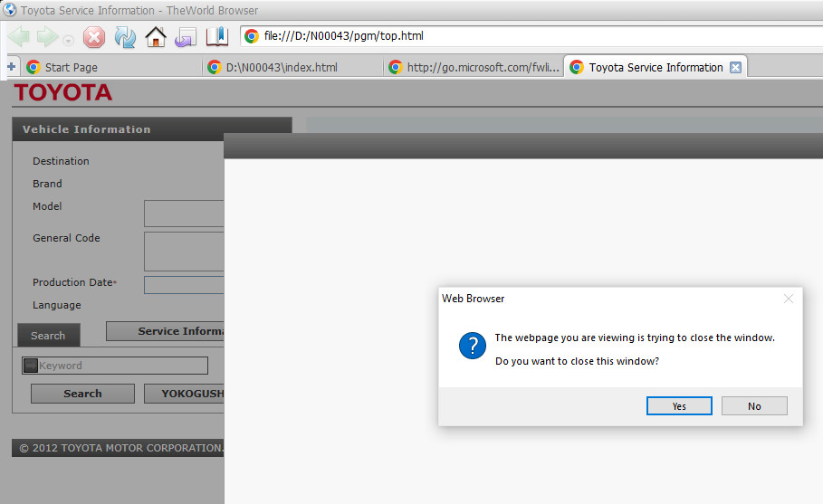Close the Toyota Service Information tab
This screenshot has width=823, height=504.
pyautogui.click(x=736, y=67)
